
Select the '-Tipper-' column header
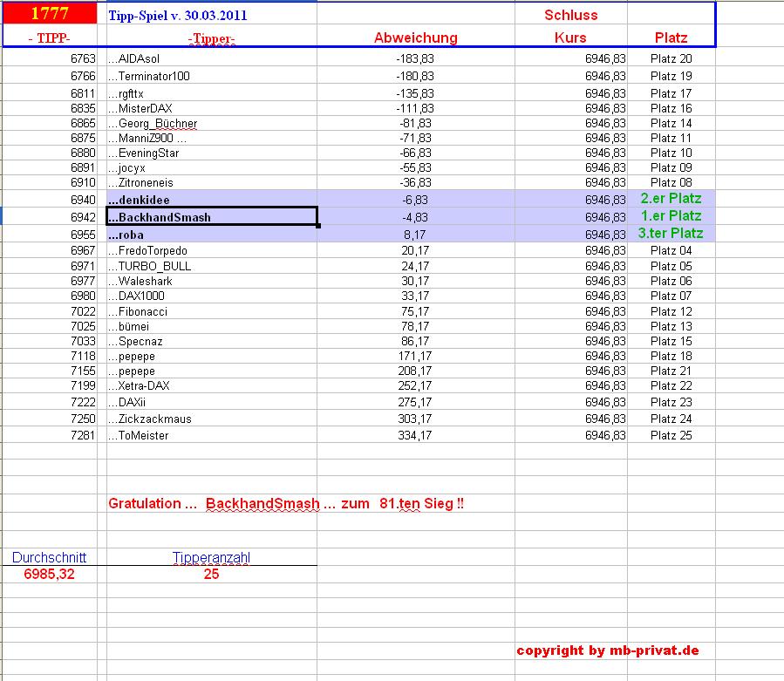click(212, 38)
